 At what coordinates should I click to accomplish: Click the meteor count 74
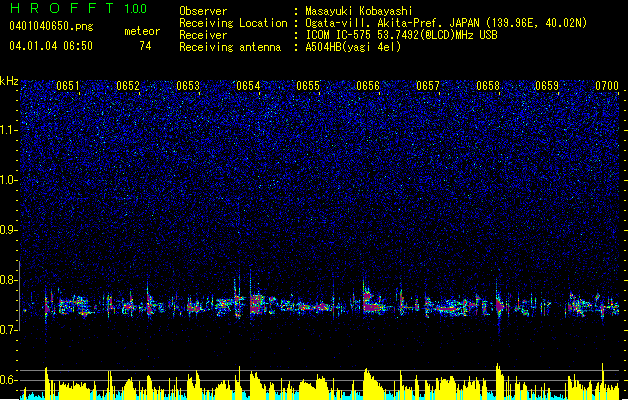coord(145,46)
